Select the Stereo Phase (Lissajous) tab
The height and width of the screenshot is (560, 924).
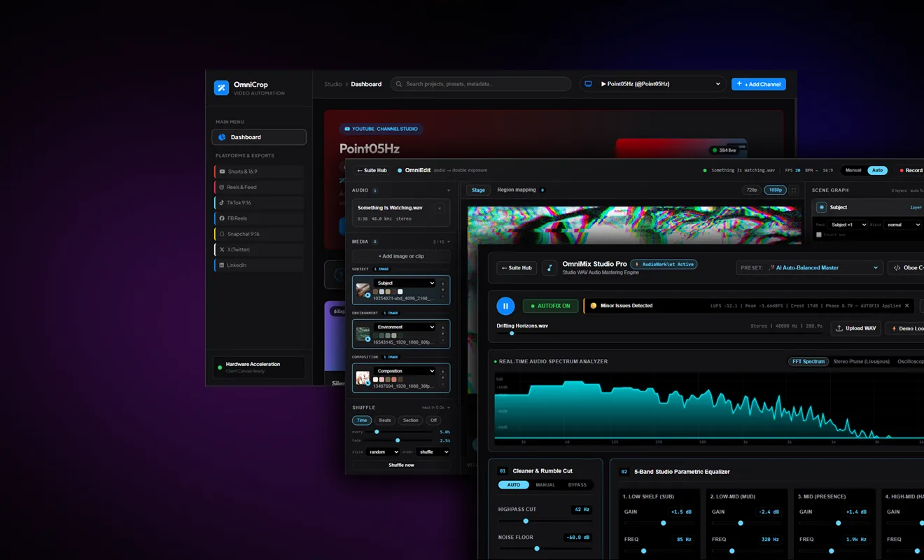(860, 362)
